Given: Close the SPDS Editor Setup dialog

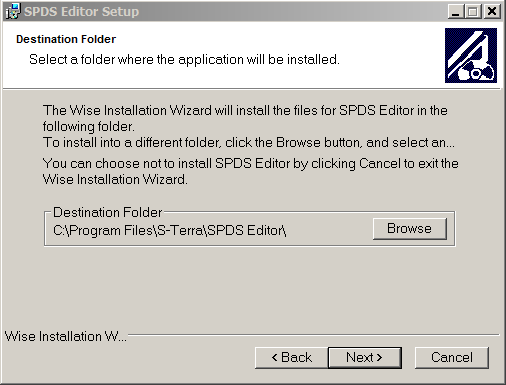Looking at the screenshot, I should (492, 12).
